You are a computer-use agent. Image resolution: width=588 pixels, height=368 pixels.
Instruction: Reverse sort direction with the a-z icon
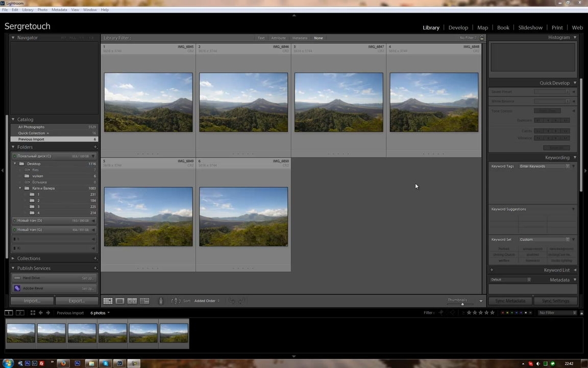click(176, 301)
